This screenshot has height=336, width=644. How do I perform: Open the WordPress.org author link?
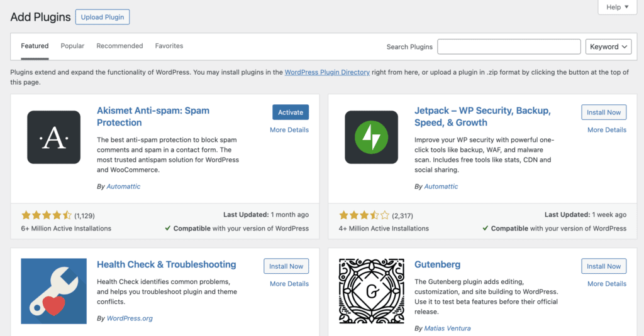[x=130, y=318]
